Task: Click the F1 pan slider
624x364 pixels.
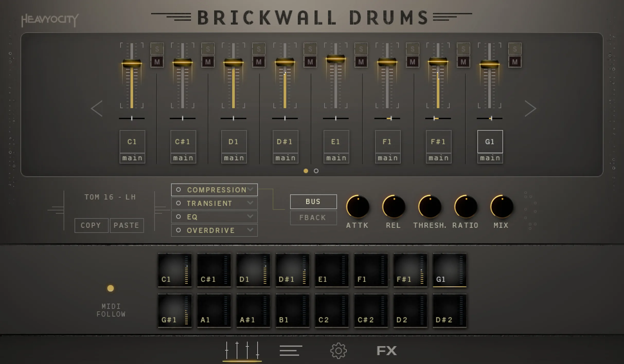Action: (x=387, y=119)
